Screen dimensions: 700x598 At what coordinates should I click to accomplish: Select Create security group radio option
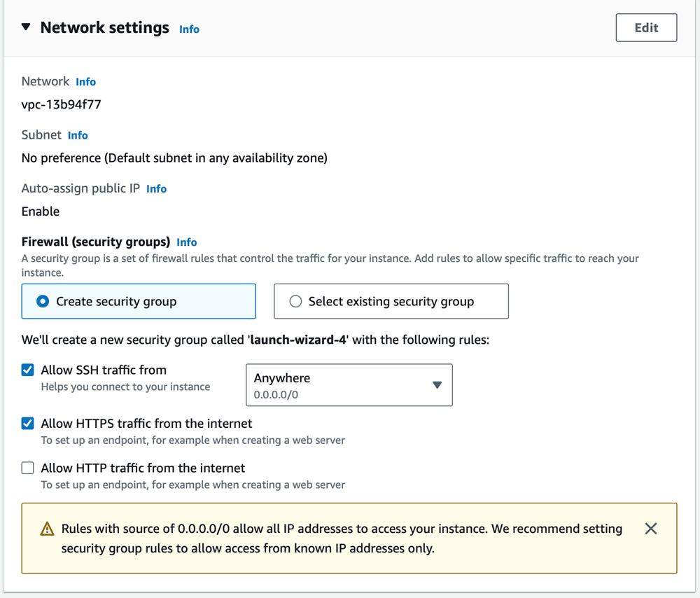(x=43, y=301)
